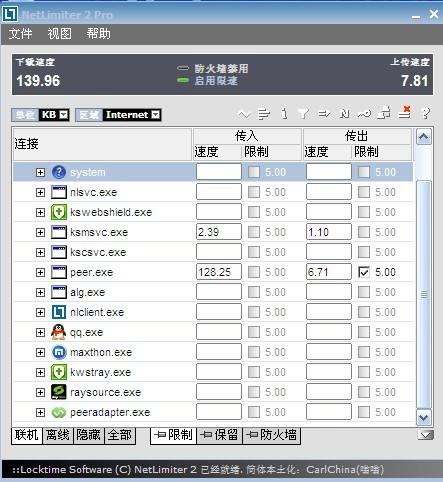Click the NetLimiter logo in title bar
This screenshot has width=443, height=482.
click(10, 14)
